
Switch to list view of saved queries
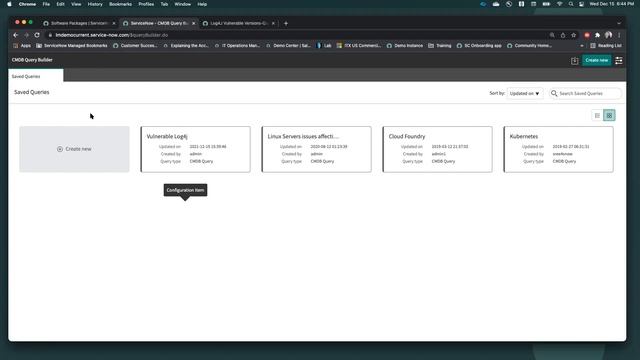pyautogui.click(x=597, y=116)
